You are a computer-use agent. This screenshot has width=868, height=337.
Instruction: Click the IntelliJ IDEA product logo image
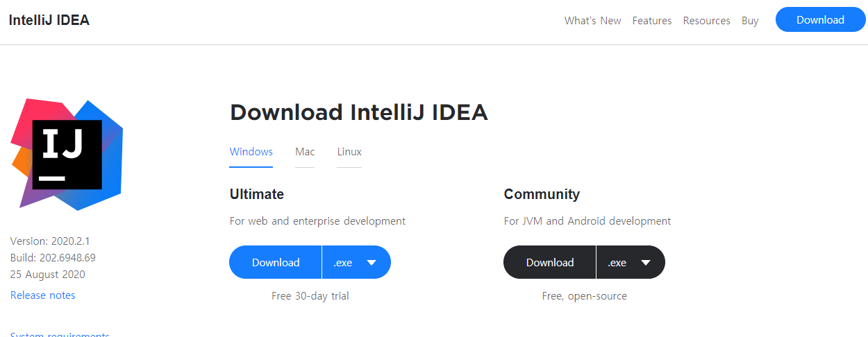[x=67, y=154]
